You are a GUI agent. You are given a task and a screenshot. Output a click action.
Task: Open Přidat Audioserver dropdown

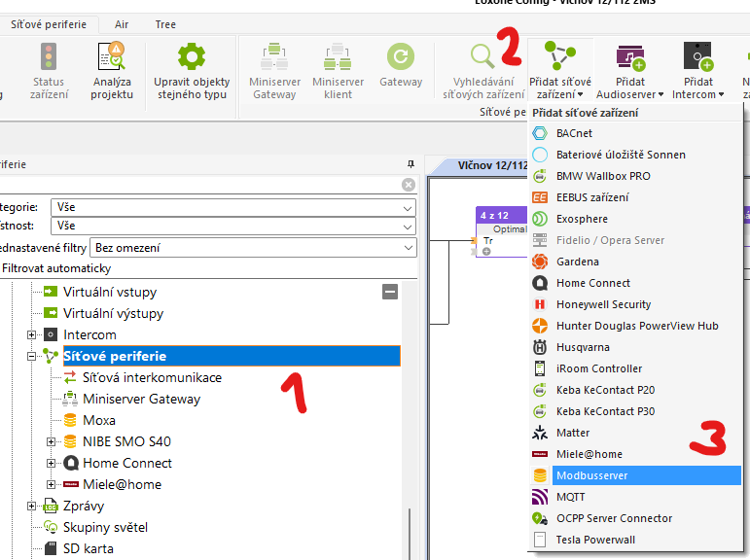tap(630, 71)
